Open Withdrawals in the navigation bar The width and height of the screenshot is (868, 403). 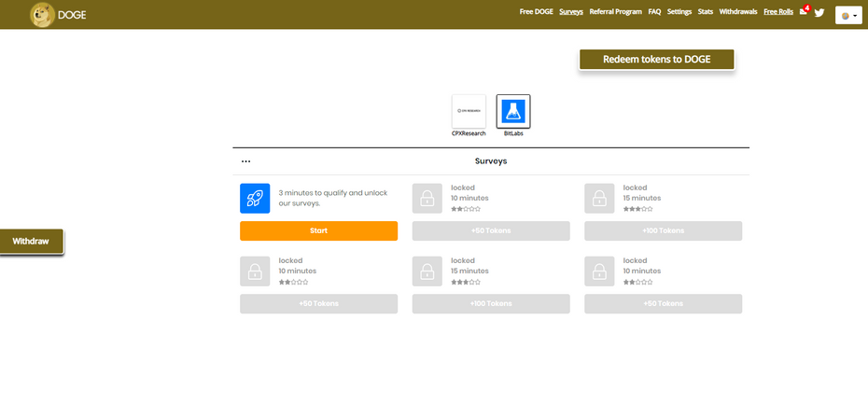point(738,11)
